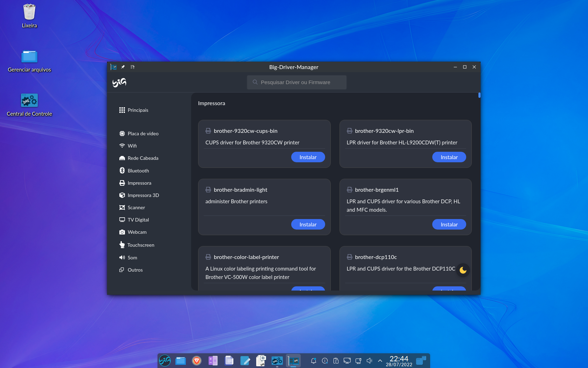The width and height of the screenshot is (588, 368).
Task: Launch file manager from taskbar
Action: [x=181, y=361]
